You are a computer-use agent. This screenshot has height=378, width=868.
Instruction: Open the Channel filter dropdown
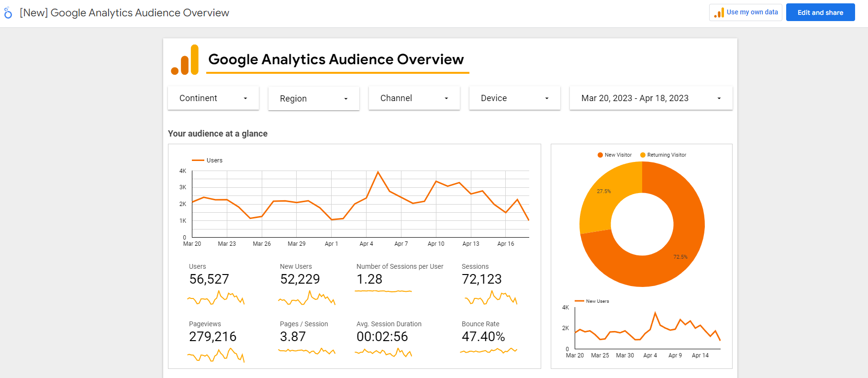coord(414,98)
